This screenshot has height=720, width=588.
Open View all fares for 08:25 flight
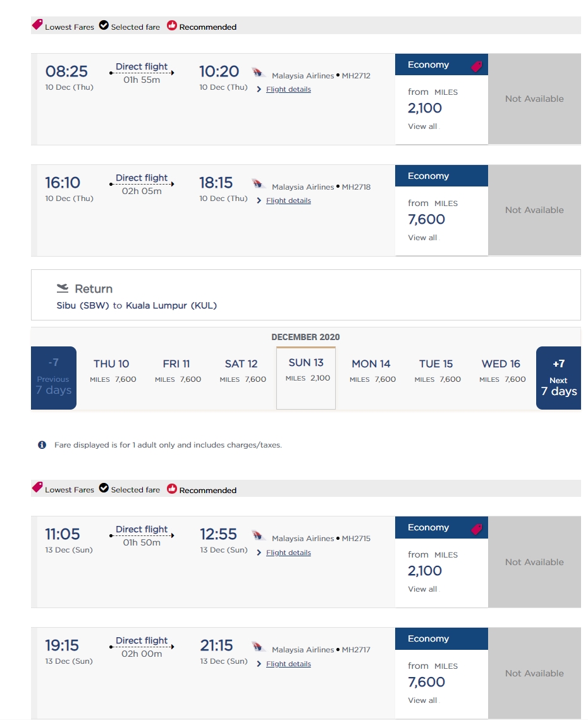[422, 126]
